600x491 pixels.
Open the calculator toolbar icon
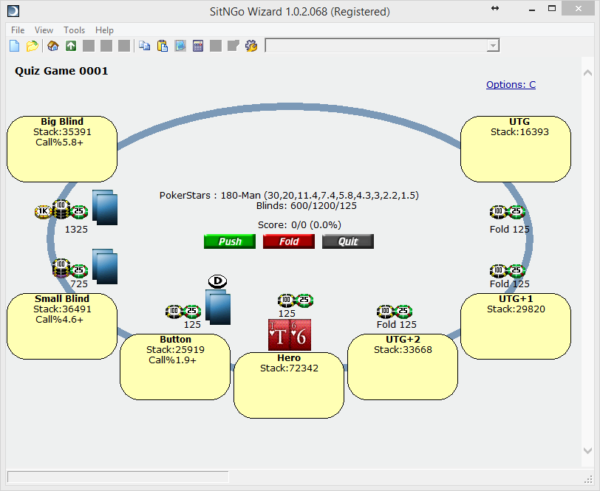[x=199, y=46]
